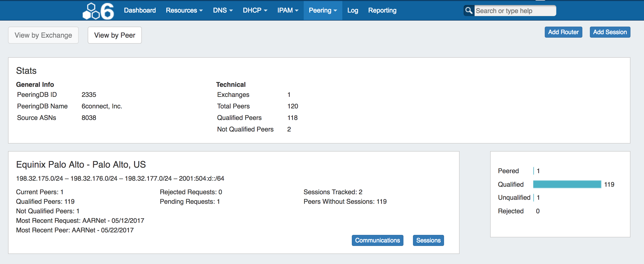
Task: Open the Reporting section
Action: click(382, 11)
